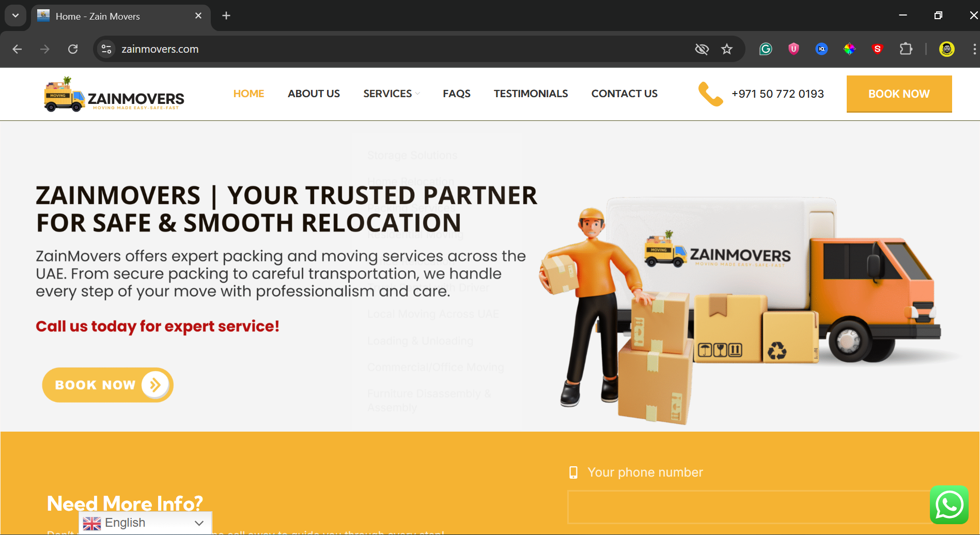
Task: Click the WhatsApp chat icon
Action: [949, 505]
